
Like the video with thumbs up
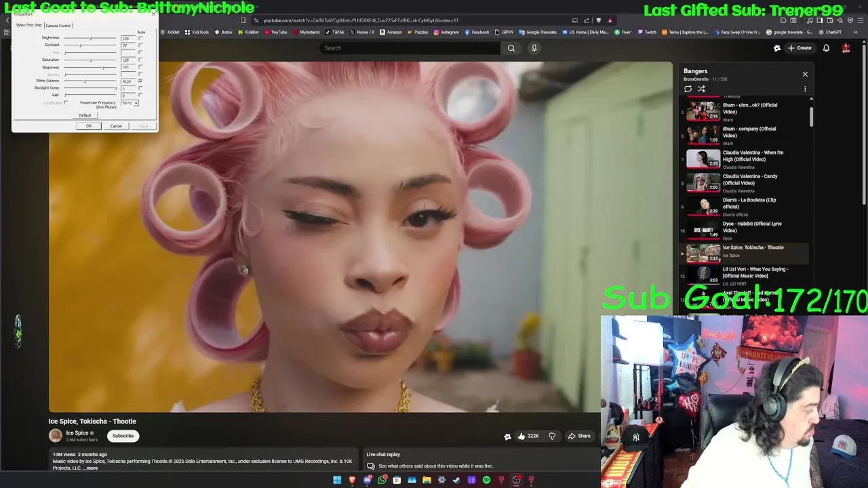[530, 436]
